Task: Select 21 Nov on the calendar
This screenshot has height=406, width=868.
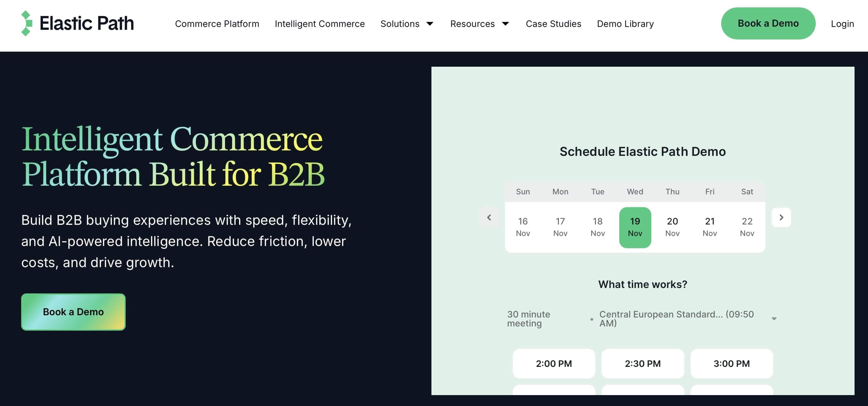Action: pos(710,227)
